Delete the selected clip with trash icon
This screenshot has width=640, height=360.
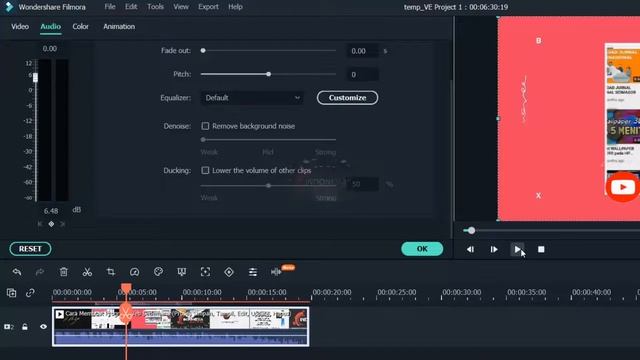tap(63, 272)
